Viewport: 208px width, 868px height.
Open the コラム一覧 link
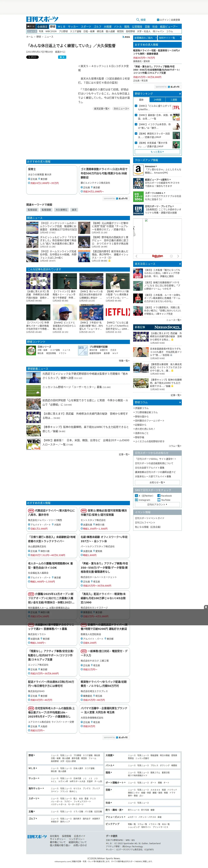click(175, 446)
